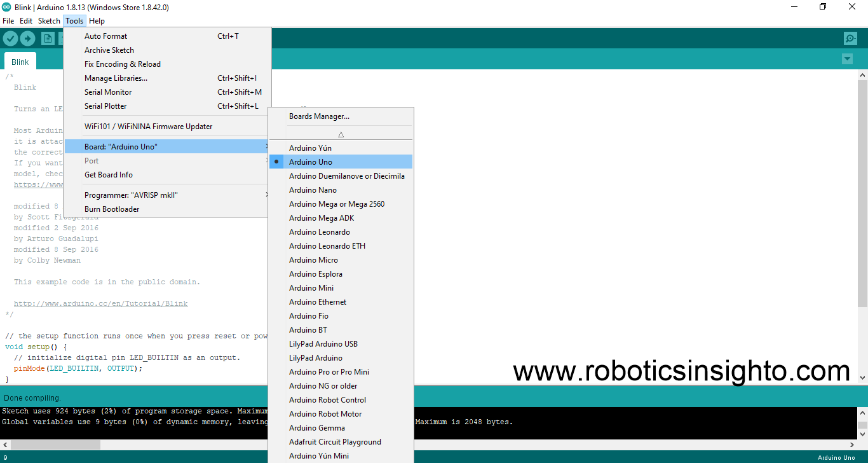Screen dimensions: 868x463
Task: Switch to the Blink sketch tab
Action: click(x=20, y=61)
